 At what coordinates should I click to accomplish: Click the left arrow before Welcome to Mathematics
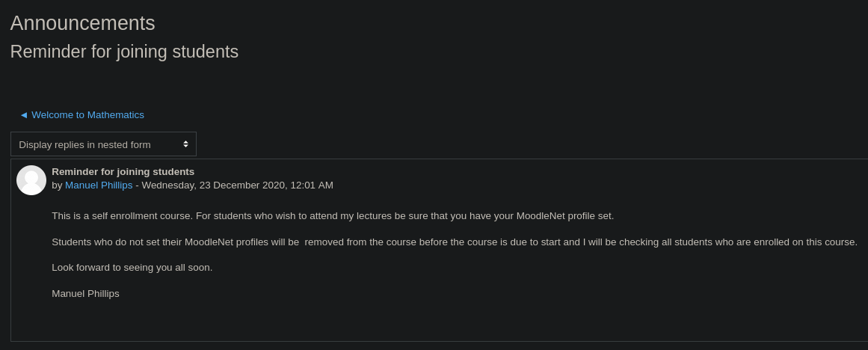click(24, 115)
